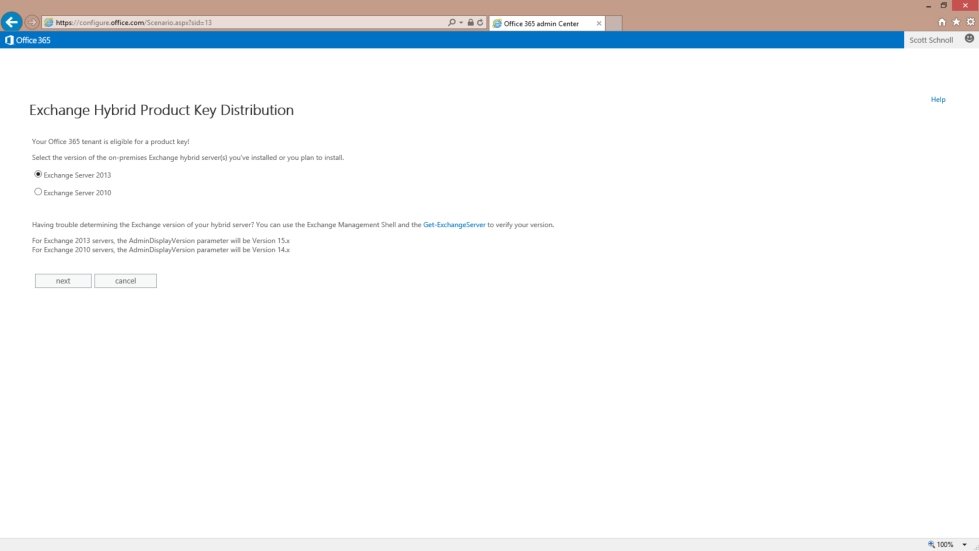Select the Office 365 admin Center tab
This screenshot has width=979, height=551.
547,24
